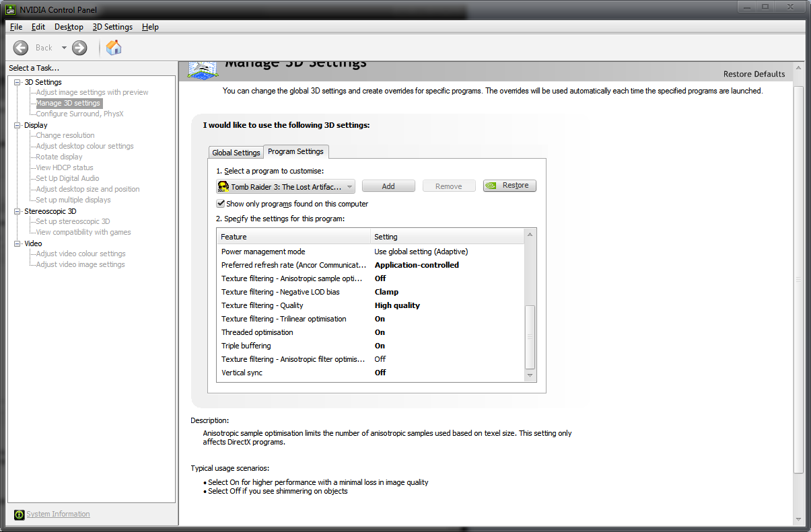The width and height of the screenshot is (811, 532).
Task: Select Anisotropic filter optimisation row
Action: coord(370,359)
